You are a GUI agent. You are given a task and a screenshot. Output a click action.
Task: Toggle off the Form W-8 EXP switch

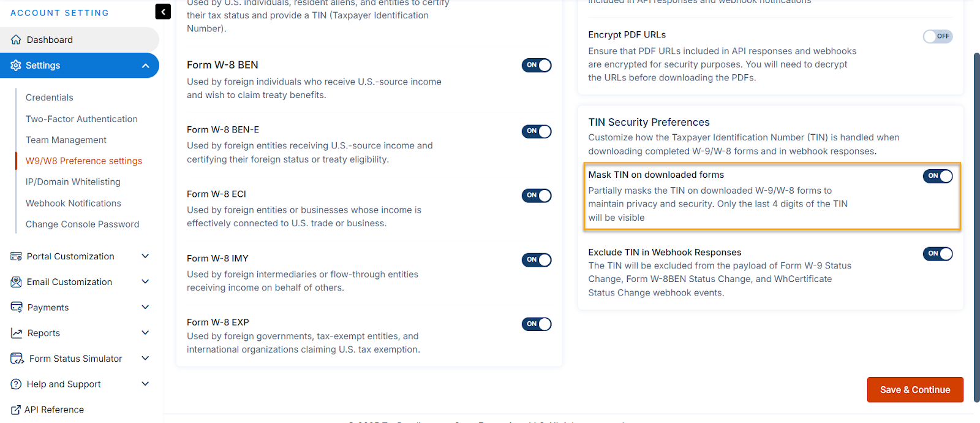[537, 324]
